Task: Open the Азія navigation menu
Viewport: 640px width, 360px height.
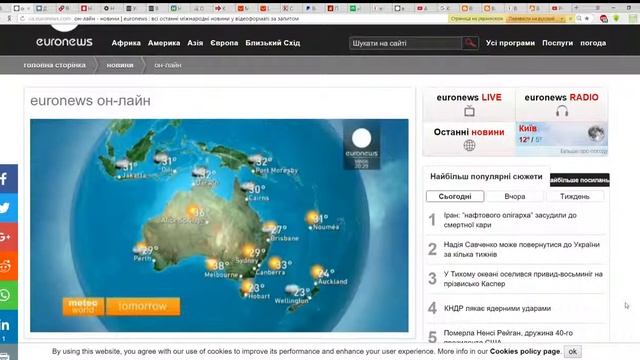Action: 195,43
